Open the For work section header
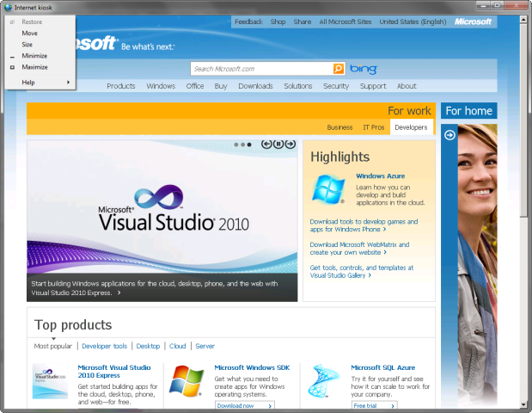 409,111
